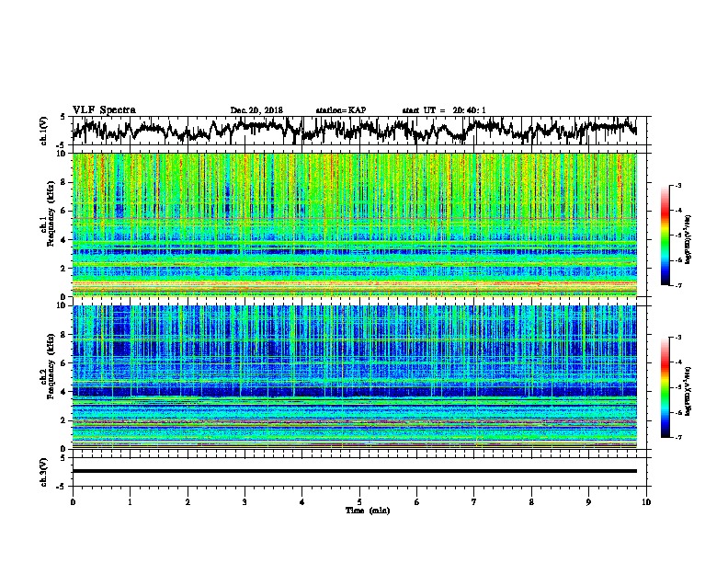Click the ch.1 voltage waveform trace

click(354, 129)
